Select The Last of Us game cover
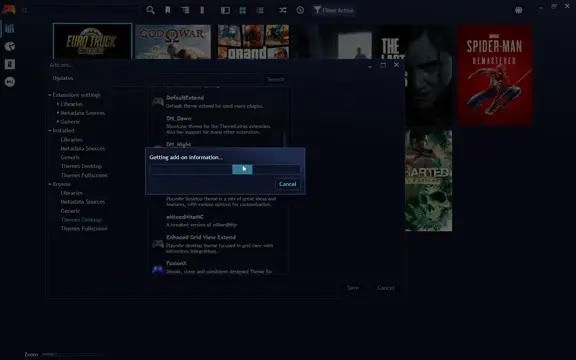The width and height of the screenshot is (576, 360). [x=416, y=76]
